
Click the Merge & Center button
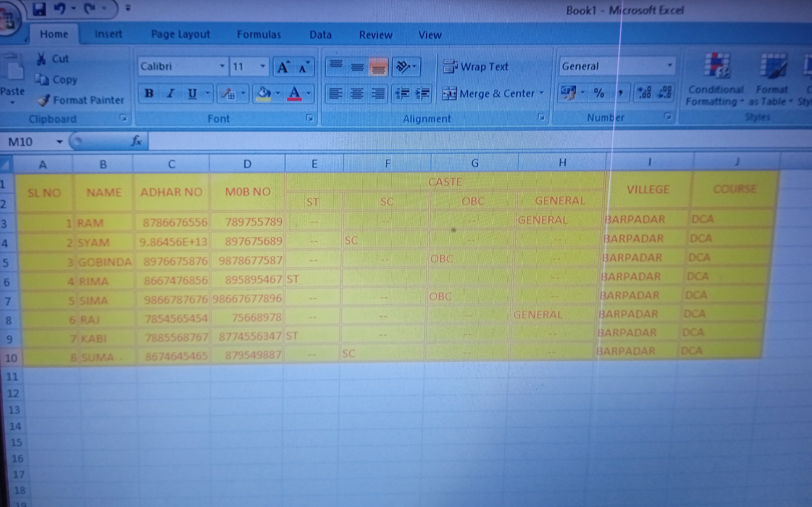(x=490, y=93)
